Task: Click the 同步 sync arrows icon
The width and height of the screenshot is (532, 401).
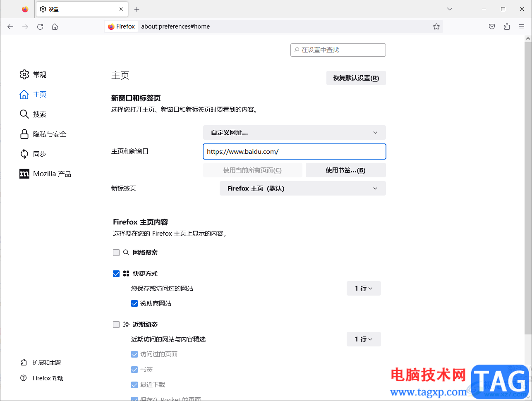Action: [24, 154]
